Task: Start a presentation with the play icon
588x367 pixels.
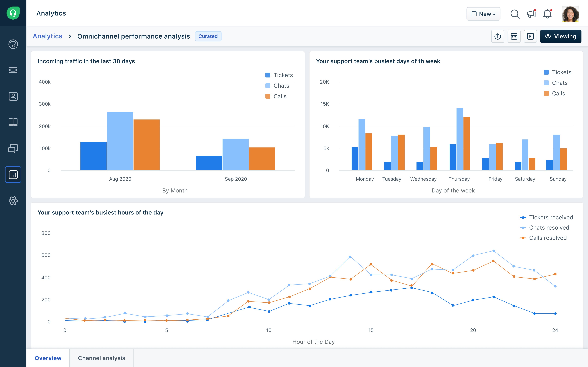Action: pyautogui.click(x=530, y=36)
